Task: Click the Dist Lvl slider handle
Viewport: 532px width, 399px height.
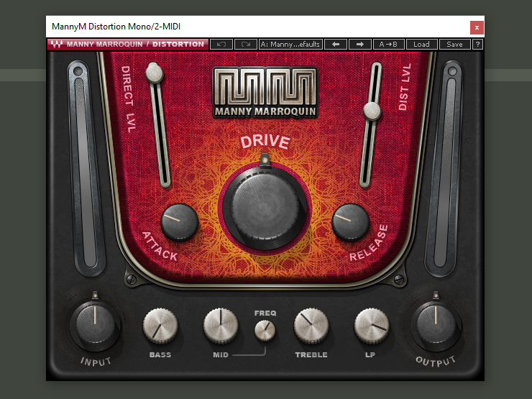Action: [372, 111]
